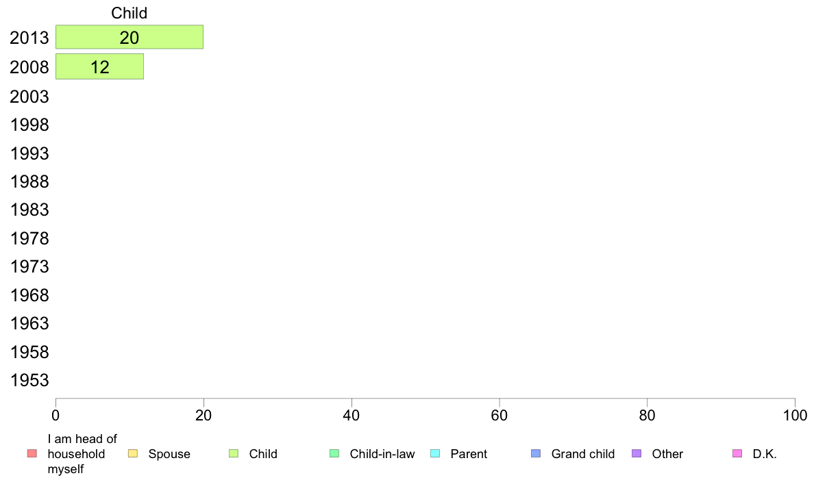This screenshot has width=814, height=504.
Task: Click the Child-in-law legend swatch
Action: (x=334, y=453)
